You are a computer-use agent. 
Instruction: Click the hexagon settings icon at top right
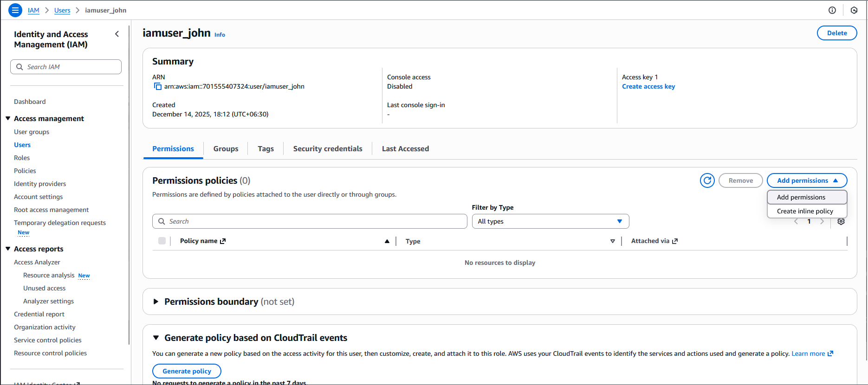click(x=854, y=10)
